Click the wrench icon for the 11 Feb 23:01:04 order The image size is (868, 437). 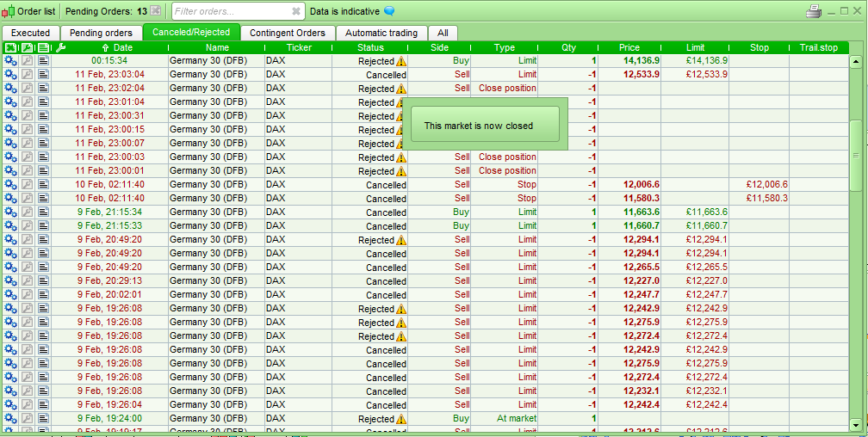point(28,102)
